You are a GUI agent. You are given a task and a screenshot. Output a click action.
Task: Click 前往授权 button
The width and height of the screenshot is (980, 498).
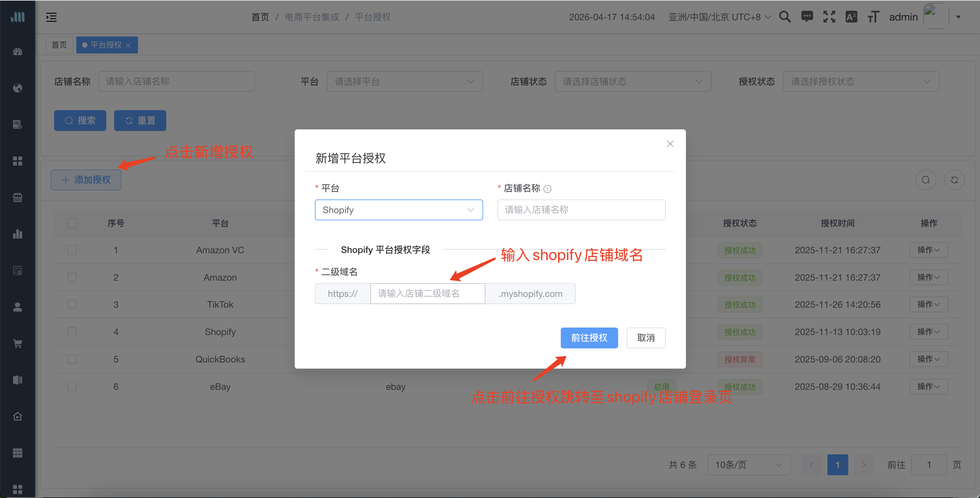coord(589,338)
